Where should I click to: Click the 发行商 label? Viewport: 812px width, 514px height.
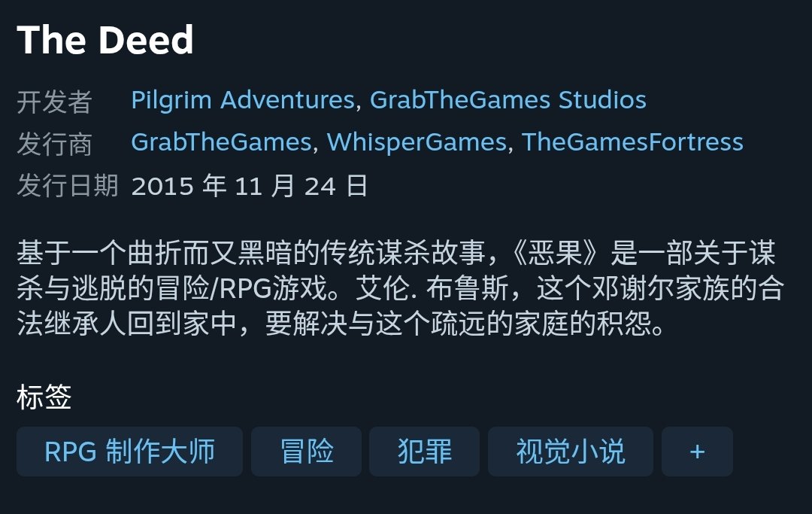tap(54, 144)
